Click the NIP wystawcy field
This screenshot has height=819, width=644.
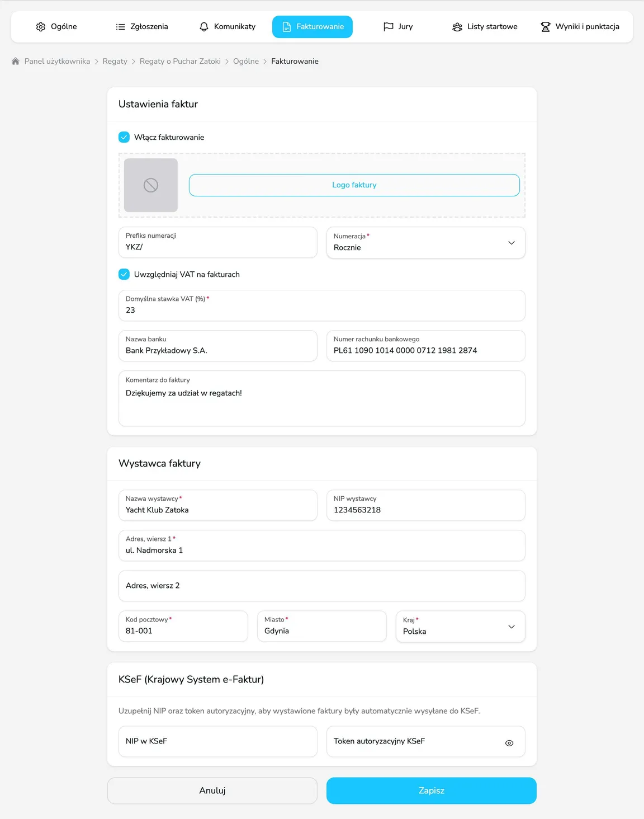426,505
